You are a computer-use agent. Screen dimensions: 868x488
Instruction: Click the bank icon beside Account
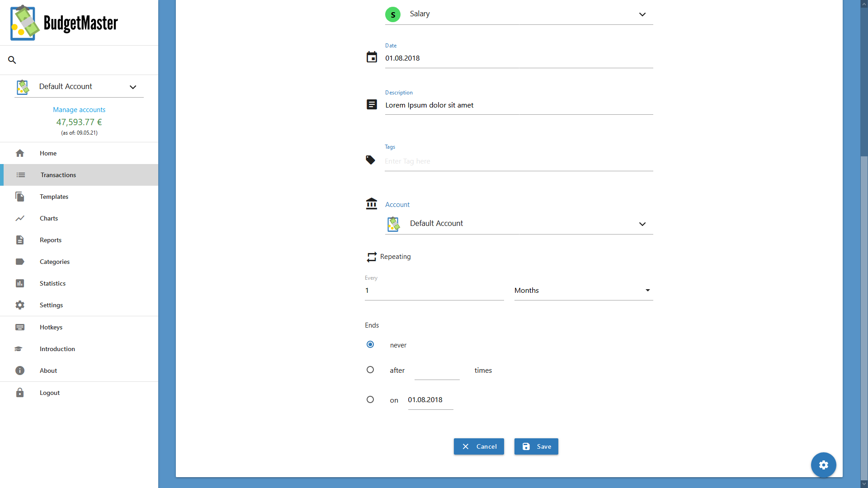(x=372, y=203)
